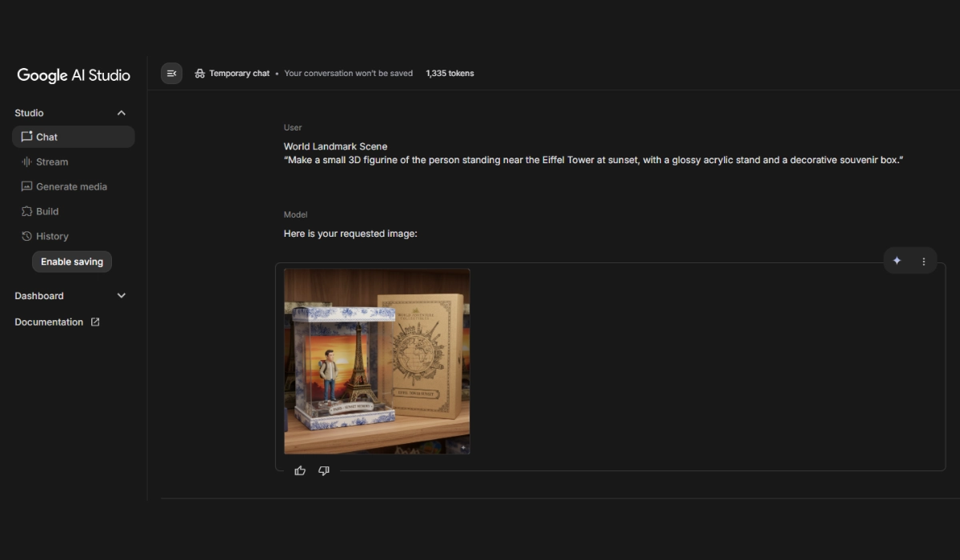Image resolution: width=960 pixels, height=560 pixels.
Task: Click the Google AI Studio logo
Action: point(74,75)
